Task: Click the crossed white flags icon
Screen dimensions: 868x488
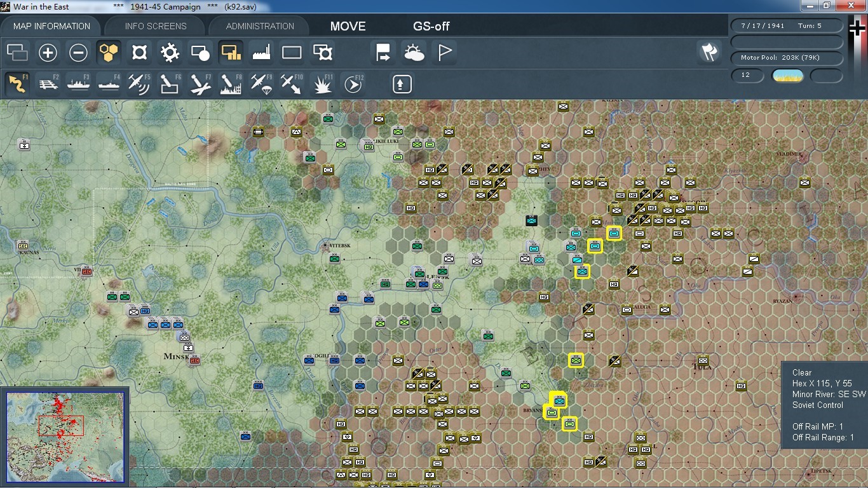Action: point(709,52)
